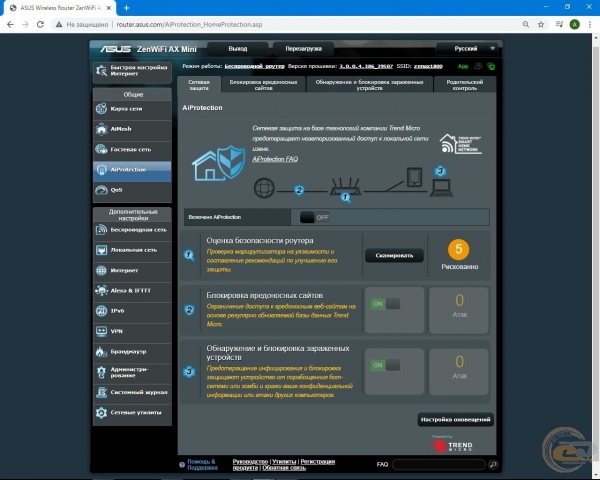
Task: Click the FAQ search magnifier button
Action: (493, 464)
